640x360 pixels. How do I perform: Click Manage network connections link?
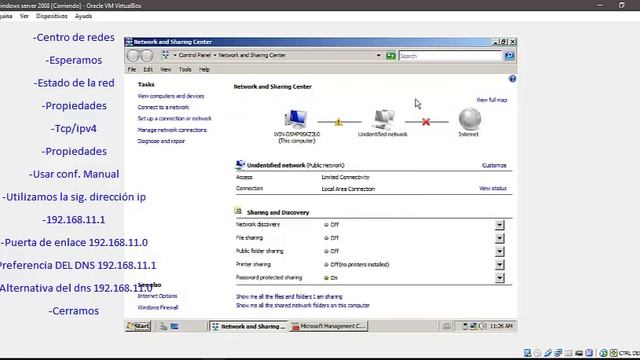tap(172, 130)
